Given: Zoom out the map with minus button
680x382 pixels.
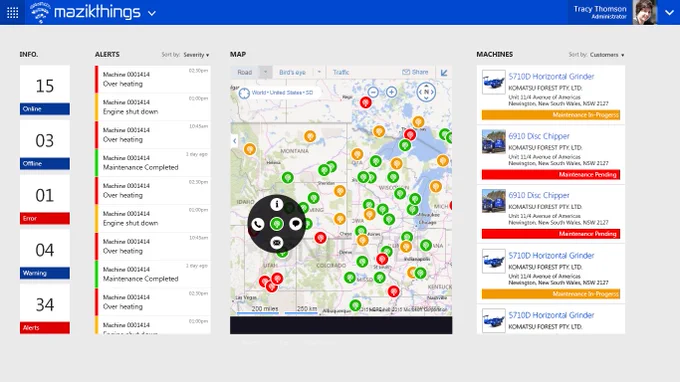Looking at the screenshot, I should [x=373, y=92].
